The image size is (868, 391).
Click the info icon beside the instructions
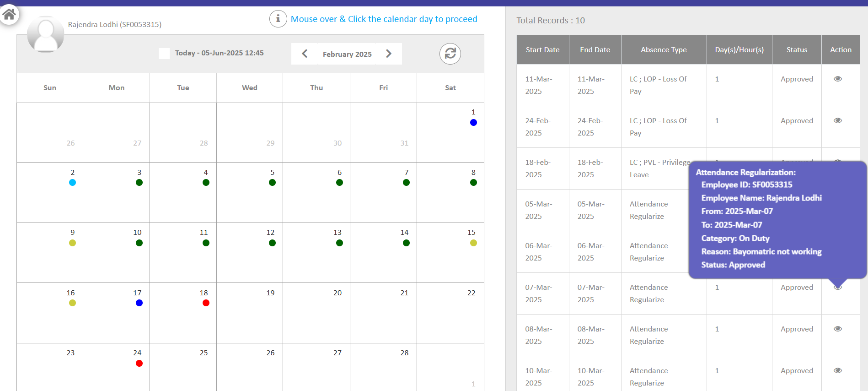coord(278,19)
